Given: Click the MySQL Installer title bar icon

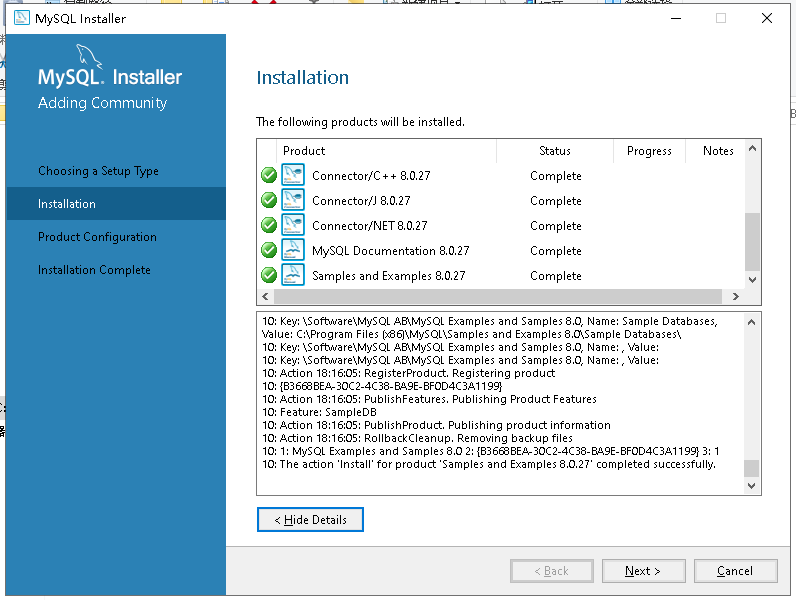Looking at the screenshot, I should [x=21, y=18].
